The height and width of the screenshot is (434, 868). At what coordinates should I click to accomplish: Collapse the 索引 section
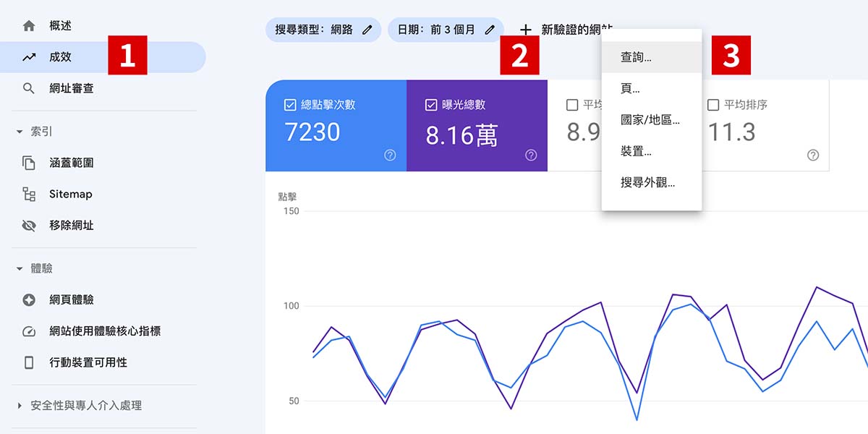coord(20,132)
